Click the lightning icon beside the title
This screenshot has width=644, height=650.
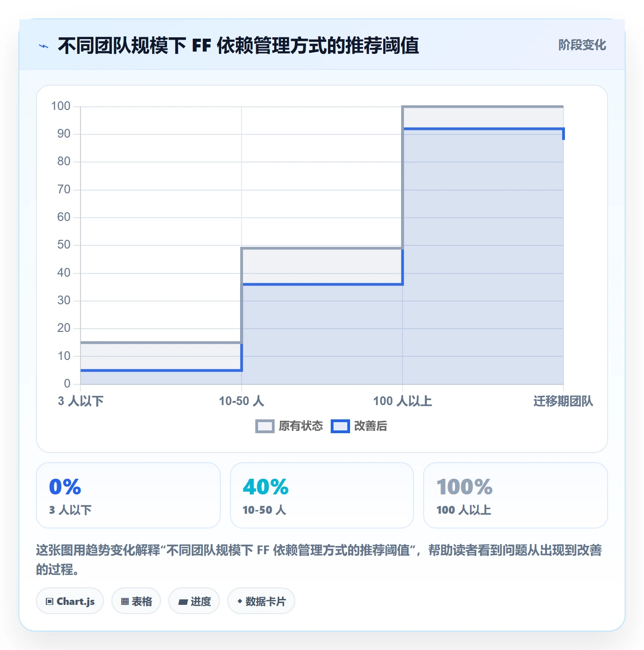pos(44,46)
